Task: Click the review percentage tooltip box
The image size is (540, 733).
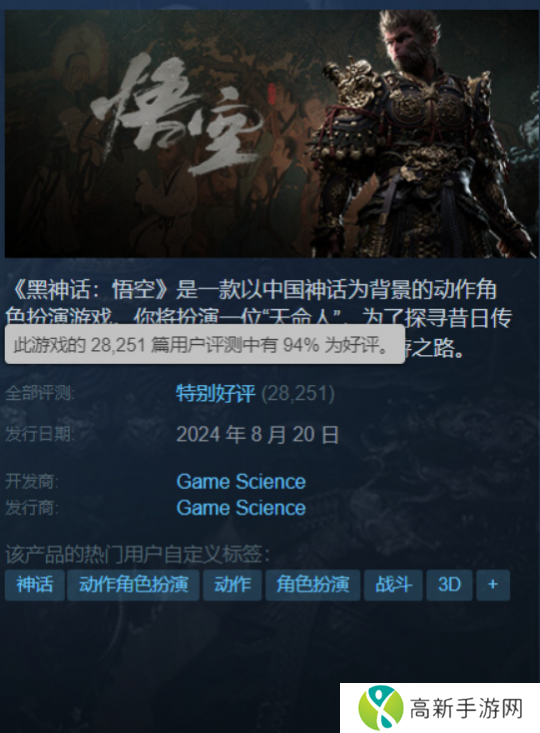Action: [205, 344]
